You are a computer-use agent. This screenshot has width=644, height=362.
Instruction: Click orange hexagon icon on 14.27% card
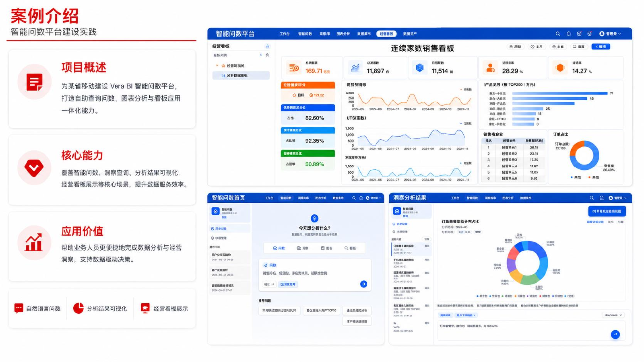(560, 68)
